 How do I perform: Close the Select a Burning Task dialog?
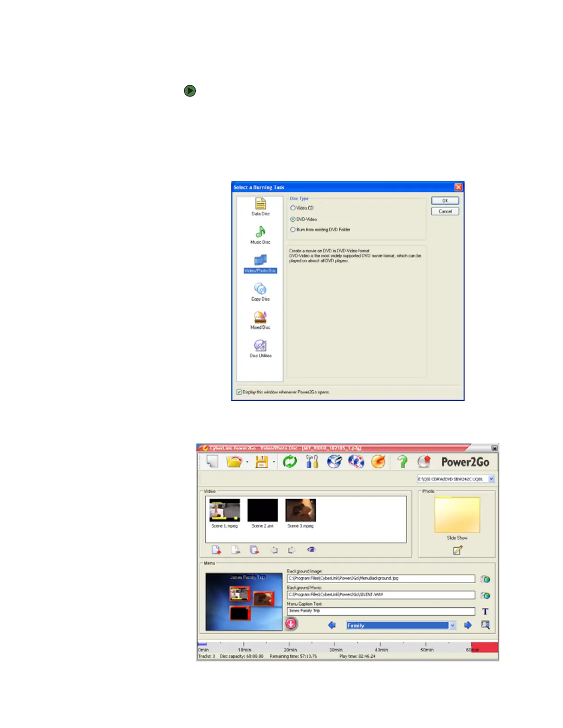click(458, 187)
